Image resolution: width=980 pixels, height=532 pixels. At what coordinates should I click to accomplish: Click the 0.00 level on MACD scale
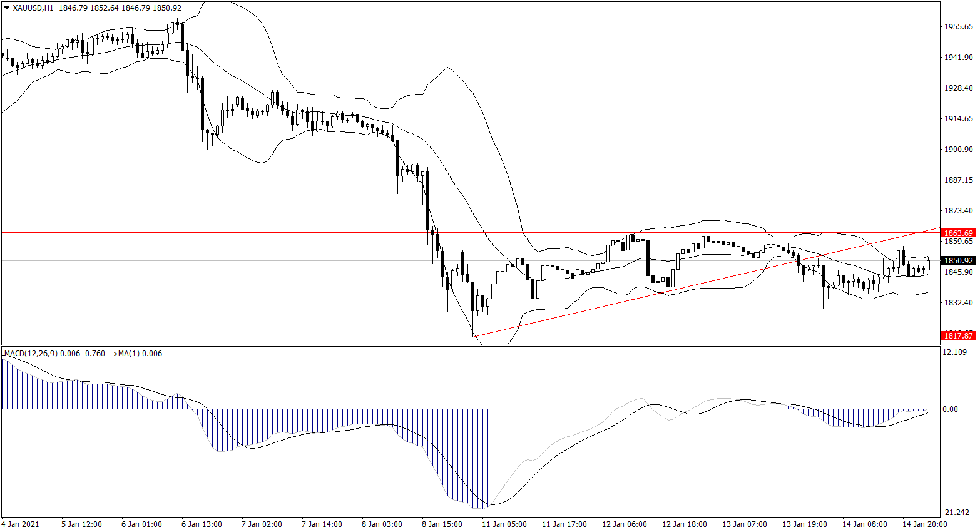click(950, 409)
